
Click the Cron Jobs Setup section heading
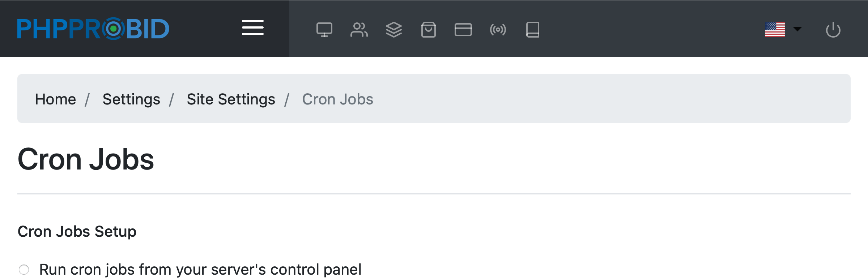click(77, 231)
